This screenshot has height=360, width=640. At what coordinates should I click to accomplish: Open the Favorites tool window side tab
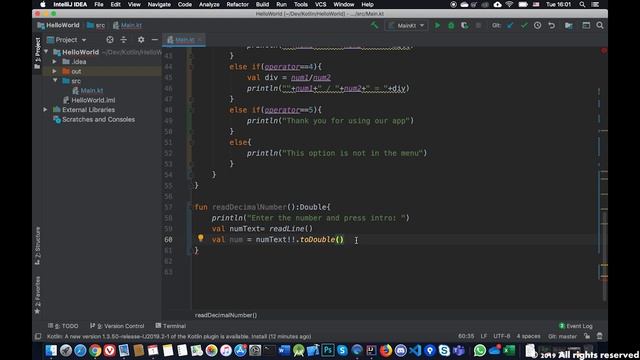click(38, 295)
